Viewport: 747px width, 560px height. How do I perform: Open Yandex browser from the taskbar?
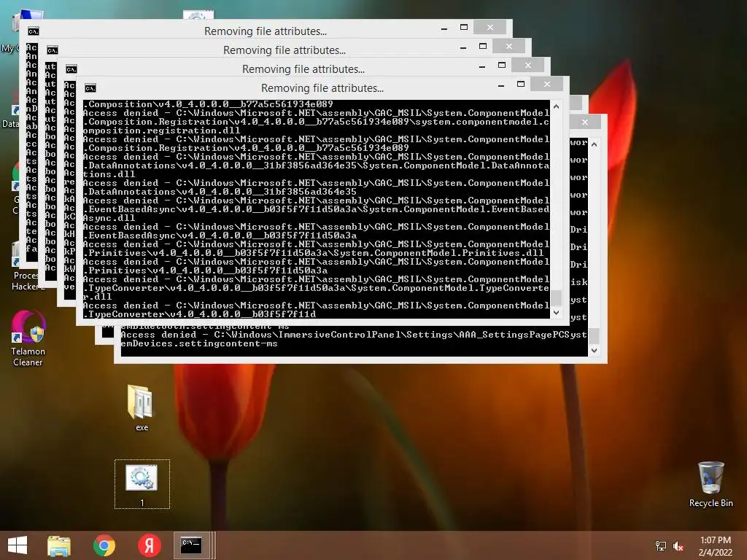tap(149, 545)
